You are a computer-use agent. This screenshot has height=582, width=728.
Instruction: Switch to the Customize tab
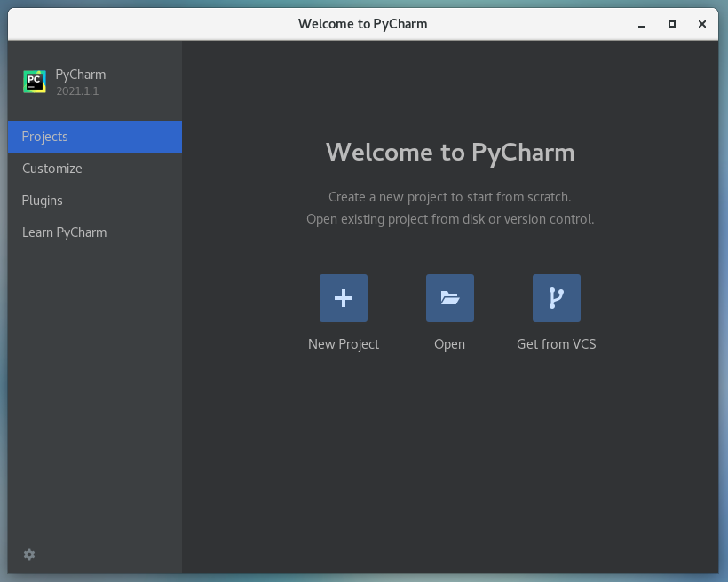click(52, 169)
